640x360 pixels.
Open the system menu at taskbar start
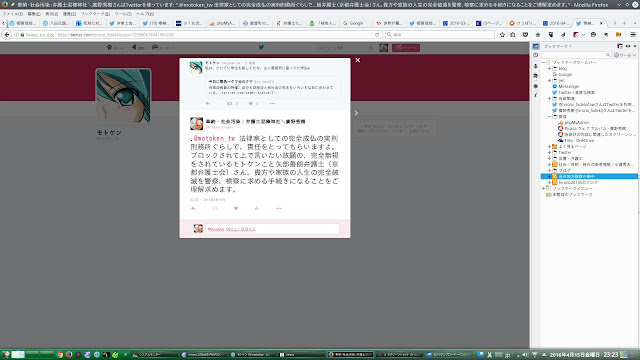(x=6, y=355)
